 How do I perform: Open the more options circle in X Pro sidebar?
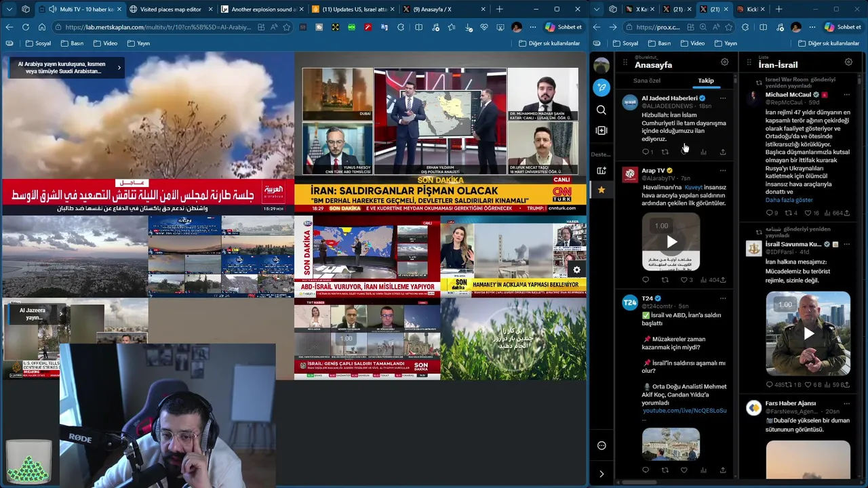(601, 445)
